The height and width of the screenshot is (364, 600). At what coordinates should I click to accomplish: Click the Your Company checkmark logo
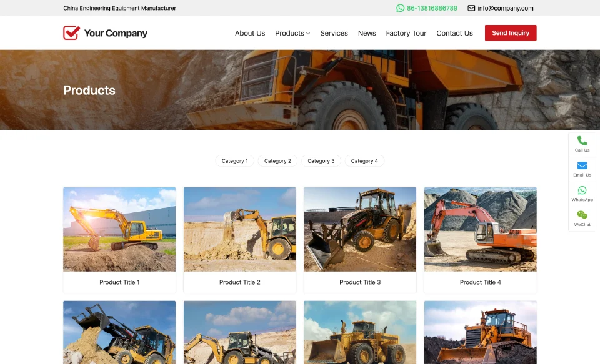[x=71, y=33]
